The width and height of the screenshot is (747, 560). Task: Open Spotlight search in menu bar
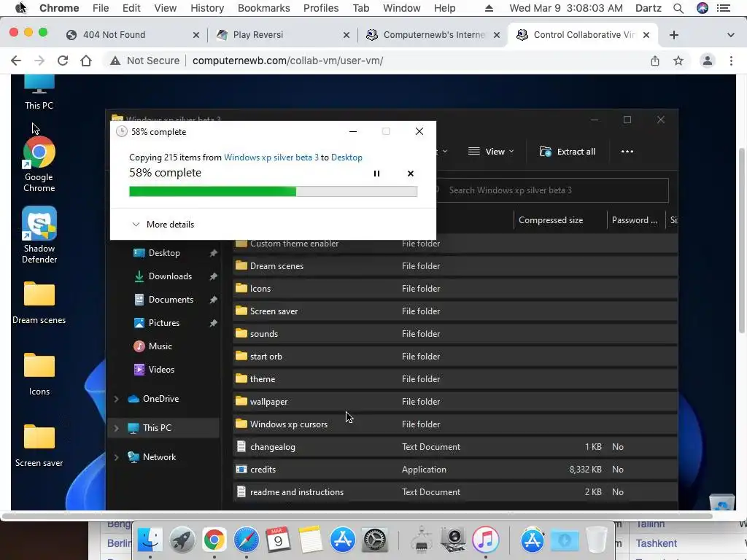point(678,8)
